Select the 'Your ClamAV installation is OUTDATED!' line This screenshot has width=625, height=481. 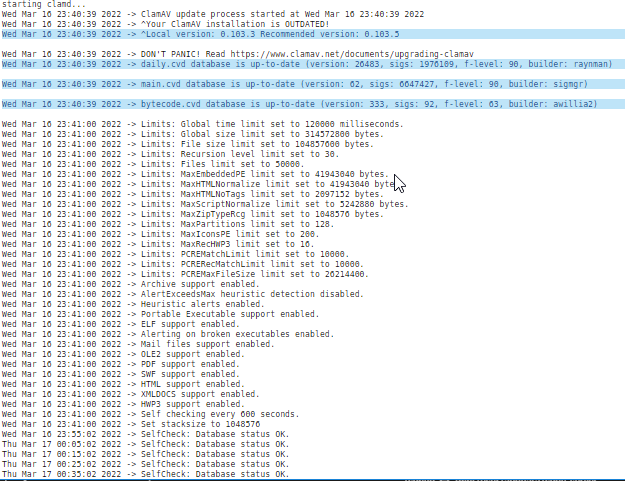pyautogui.click(x=165, y=24)
